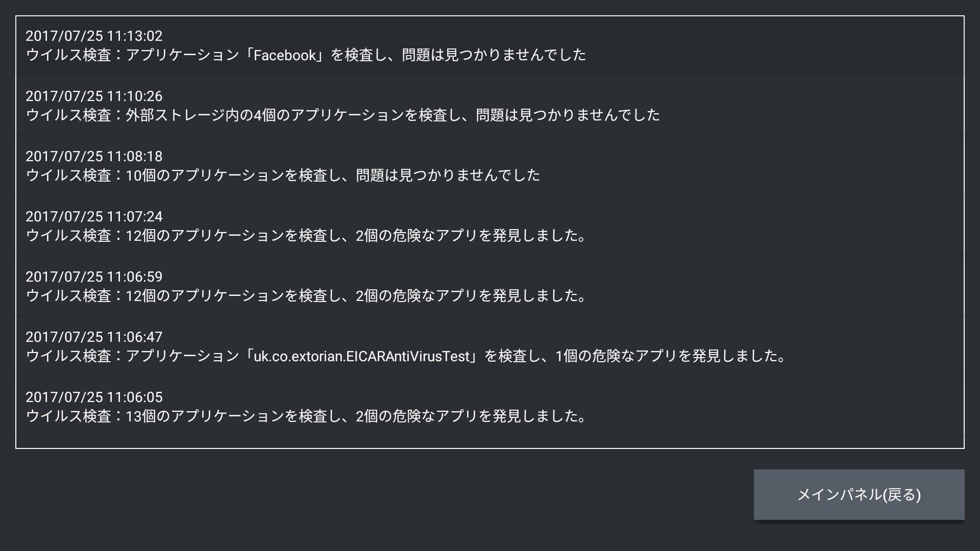Click the timestamp 2017/07/25 11:07:24
Viewport: 980px width, 551px height.
94,217
